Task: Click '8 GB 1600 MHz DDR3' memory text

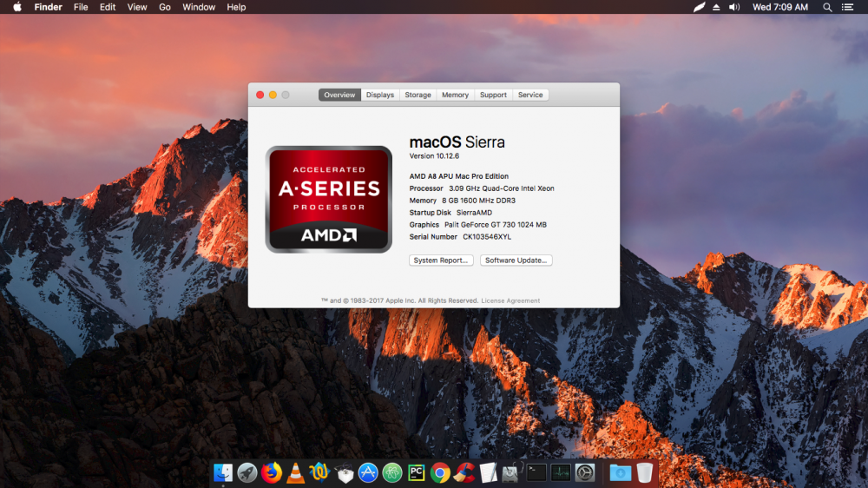Action: [x=478, y=201]
